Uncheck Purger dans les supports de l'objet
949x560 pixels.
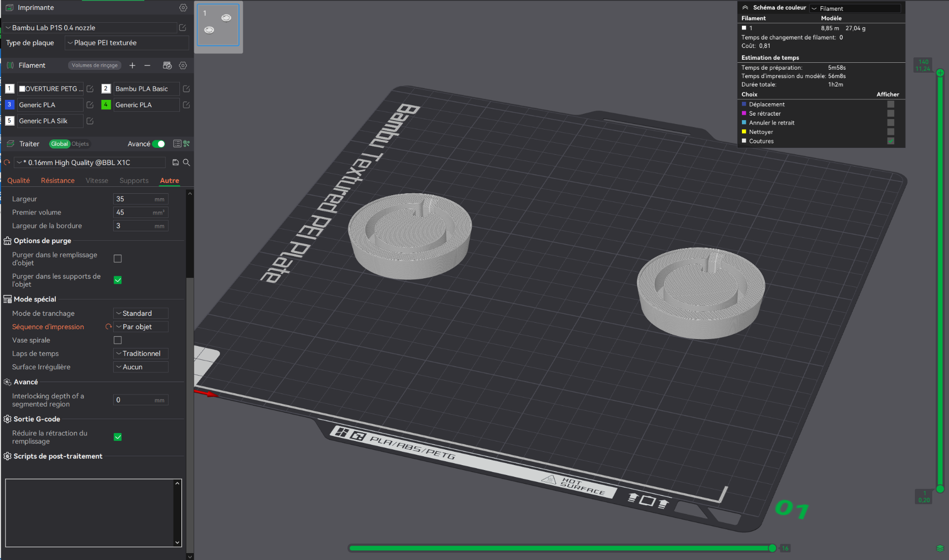118,280
